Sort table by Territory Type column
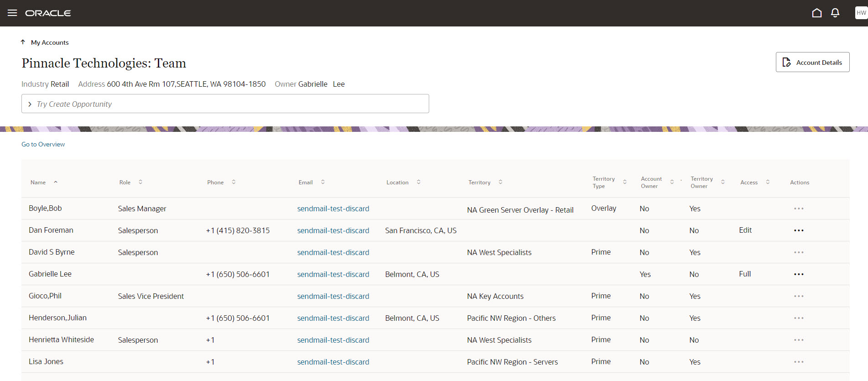The height and width of the screenshot is (381, 868). [625, 182]
